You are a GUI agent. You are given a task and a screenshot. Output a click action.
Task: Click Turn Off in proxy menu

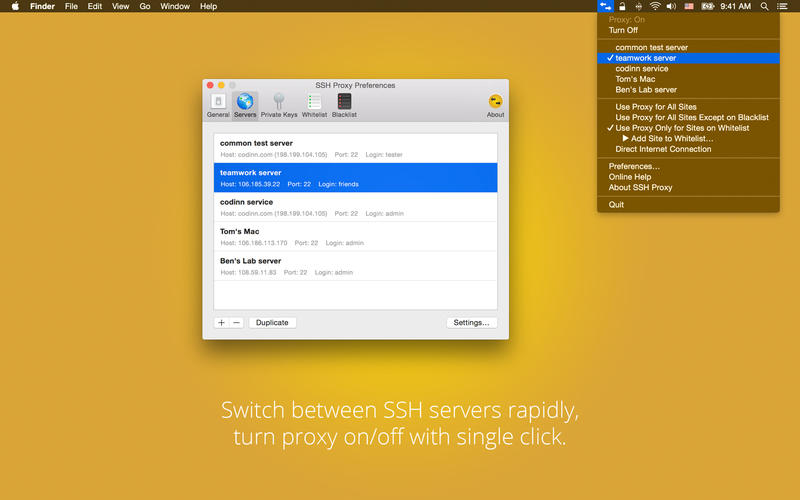pyautogui.click(x=623, y=30)
